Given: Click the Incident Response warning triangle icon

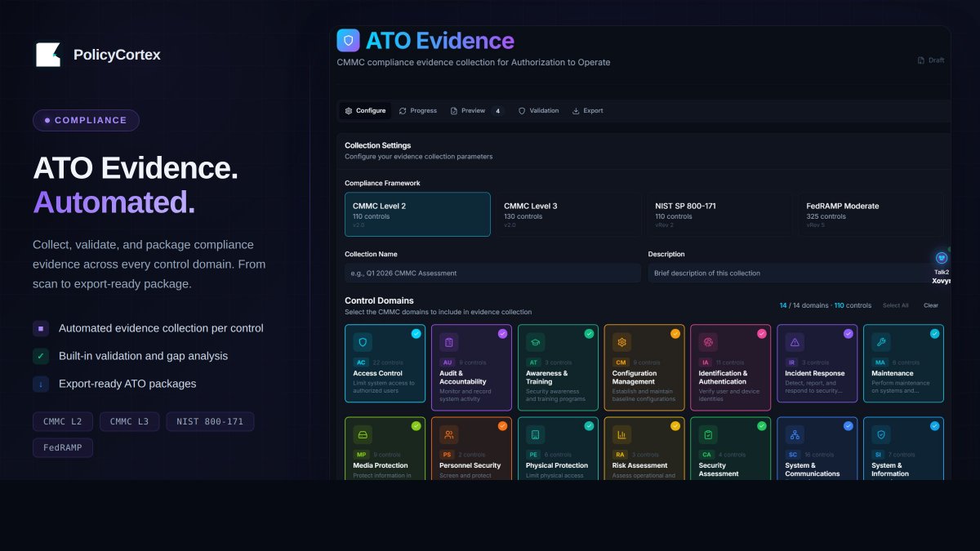Looking at the screenshot, I should click(x=795, y=342).
